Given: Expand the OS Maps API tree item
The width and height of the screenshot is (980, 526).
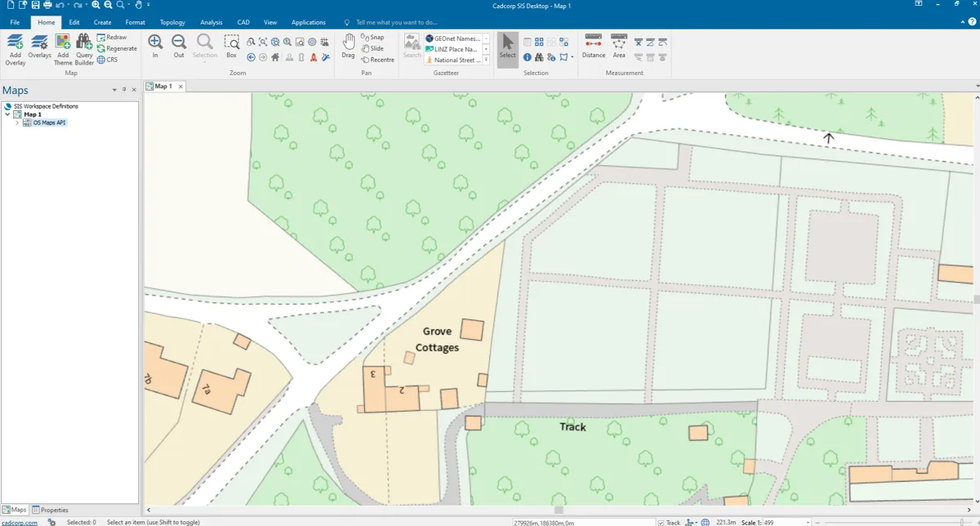Looking at the screenshot, I should (x=19, y=123).
